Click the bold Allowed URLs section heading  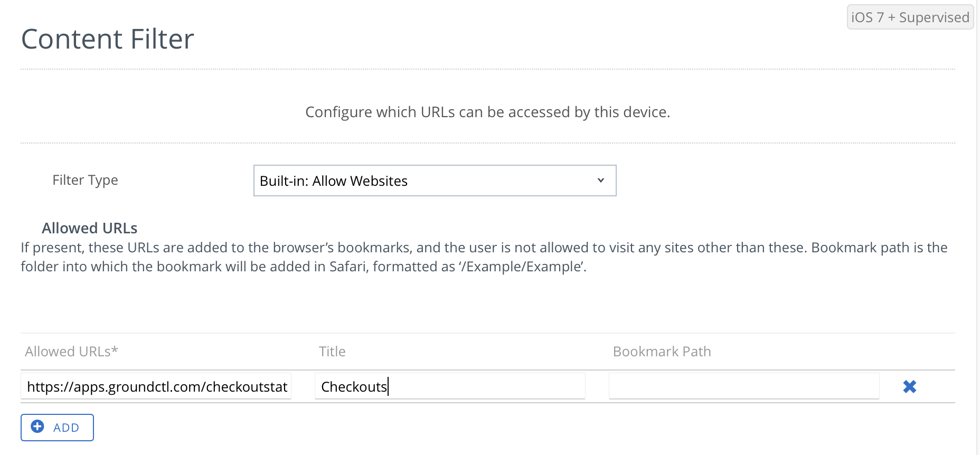(x=90, y=228)
